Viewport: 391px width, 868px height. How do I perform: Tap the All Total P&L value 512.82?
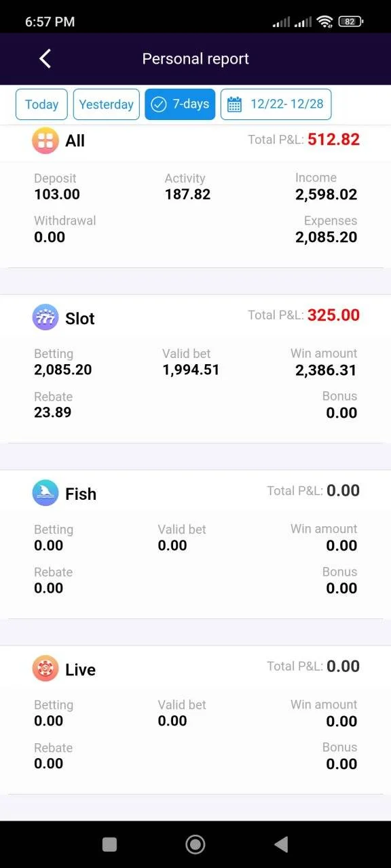(x=333, y=140)
